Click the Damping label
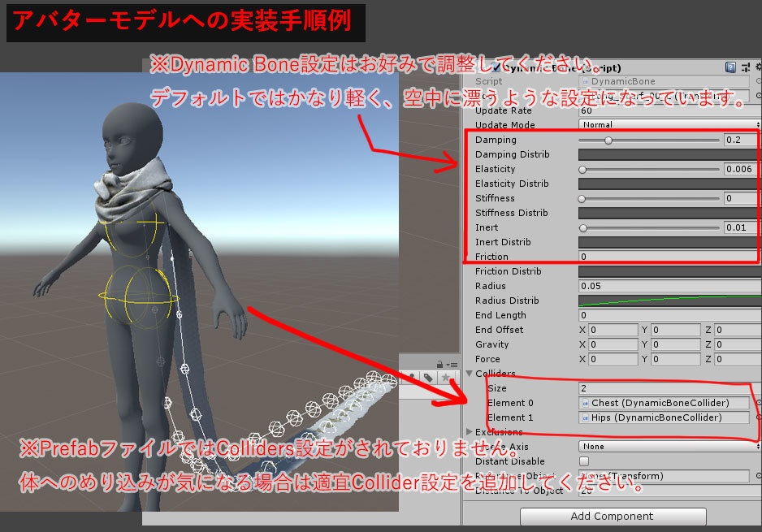Image resolution: width=762 pixels, height=532 pixels. [x=496, y=140]
